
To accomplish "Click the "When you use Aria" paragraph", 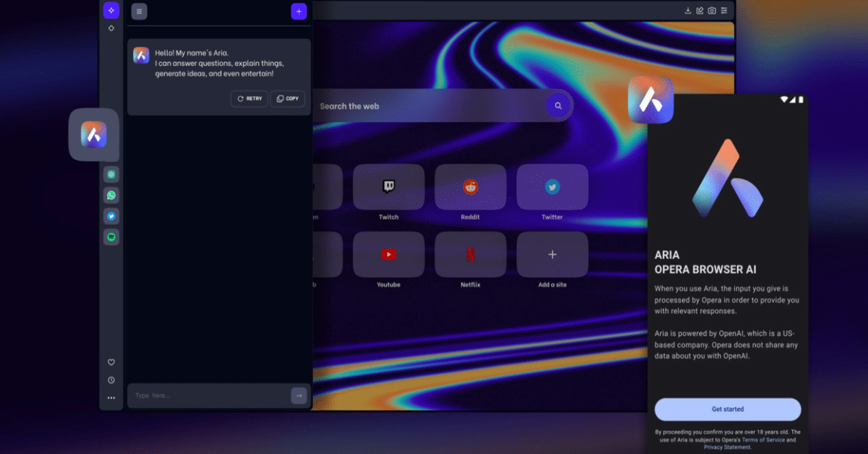I will 726,300.
